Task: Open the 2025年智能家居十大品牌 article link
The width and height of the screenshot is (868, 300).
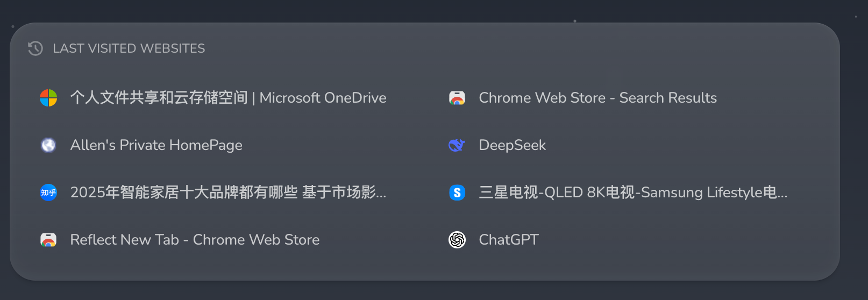Action: pos(228,192)
